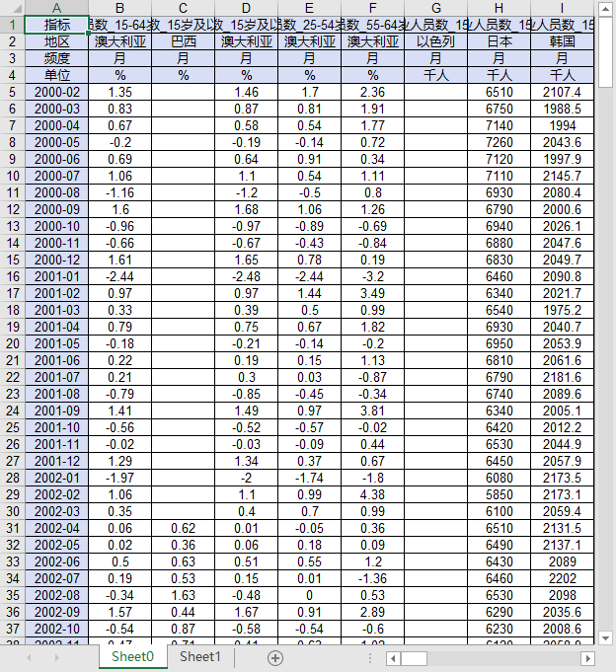
Task: Select column G header
Action: pyautogui.click(x=435, y=8)
